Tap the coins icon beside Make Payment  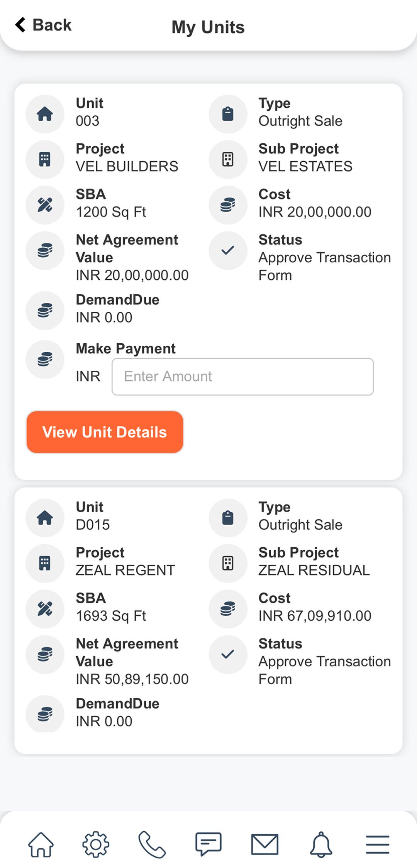pyautogui.click(x=45, y=359)
